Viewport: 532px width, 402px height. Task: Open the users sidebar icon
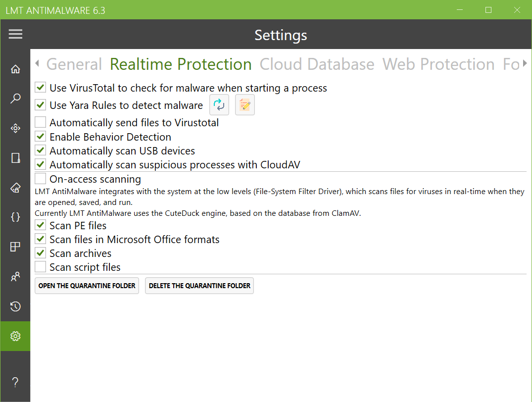[x=15, y=277]
